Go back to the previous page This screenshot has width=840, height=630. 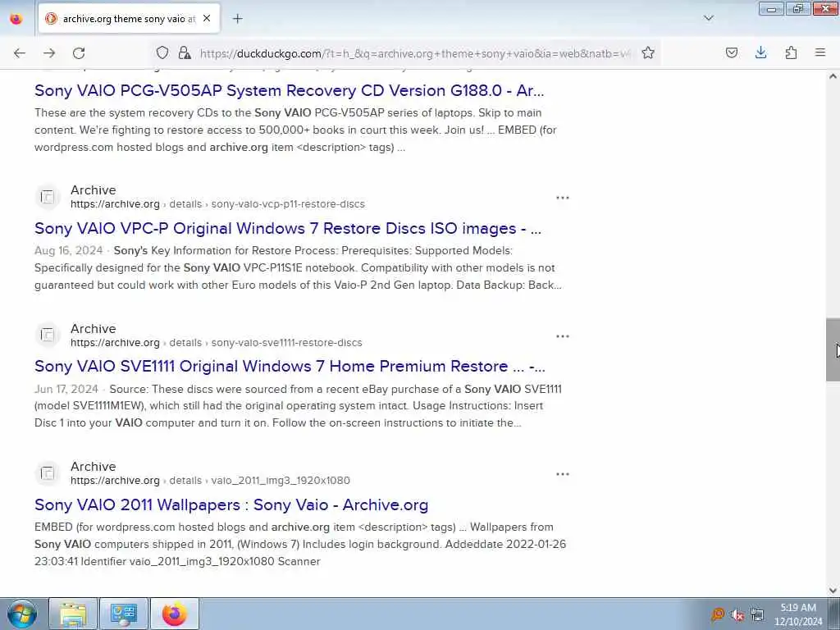click(x=20, y=53)
